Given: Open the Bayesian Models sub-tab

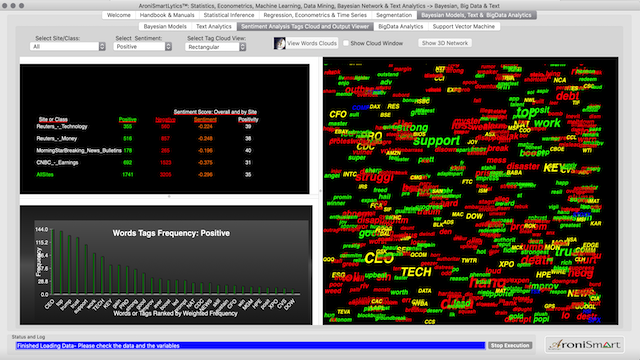Looking at the screenshot, I should coord(165,27).
